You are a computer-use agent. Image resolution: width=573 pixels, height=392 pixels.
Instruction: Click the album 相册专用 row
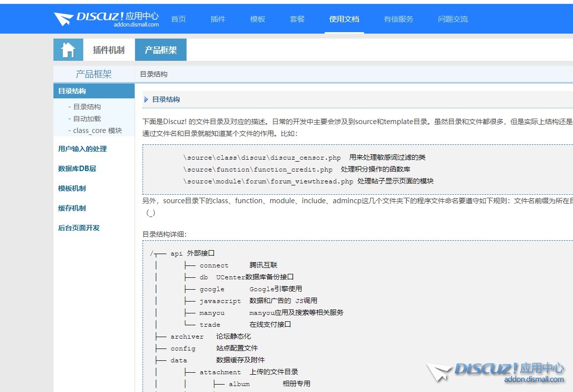coord(262,384)
